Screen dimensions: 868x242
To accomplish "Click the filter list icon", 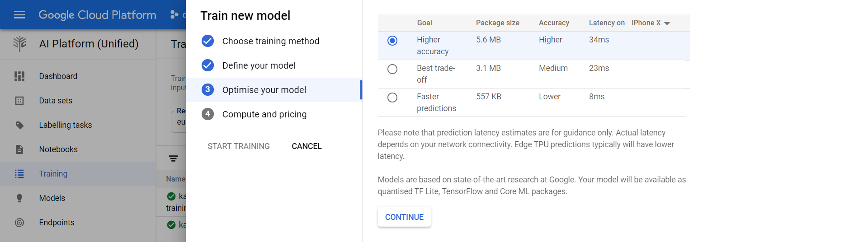I will click(x=173, y=158).
